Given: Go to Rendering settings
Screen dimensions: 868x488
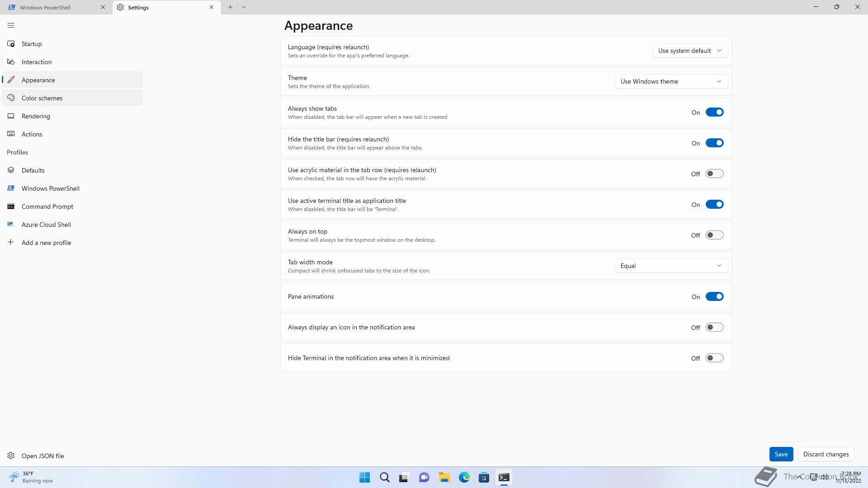Looking at the screenshot, I should coord(36,116).
